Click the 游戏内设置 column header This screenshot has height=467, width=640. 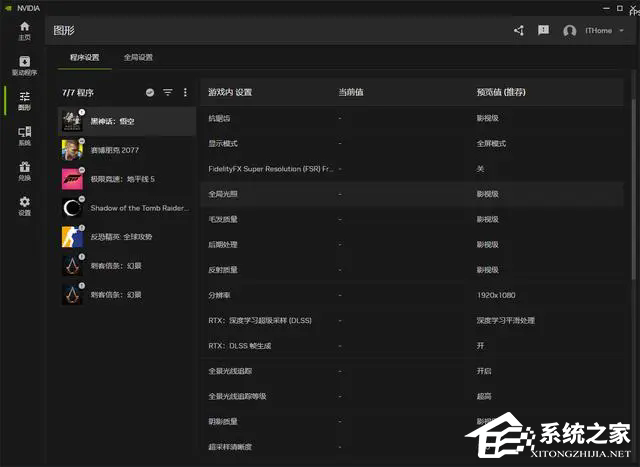pos(230,92)
